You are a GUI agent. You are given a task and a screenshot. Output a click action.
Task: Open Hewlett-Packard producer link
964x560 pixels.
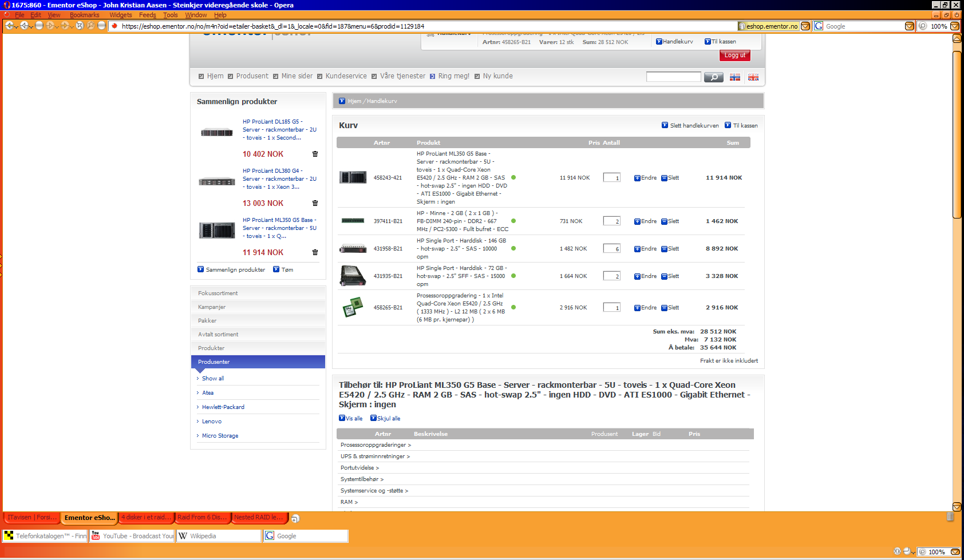(223, 407)
